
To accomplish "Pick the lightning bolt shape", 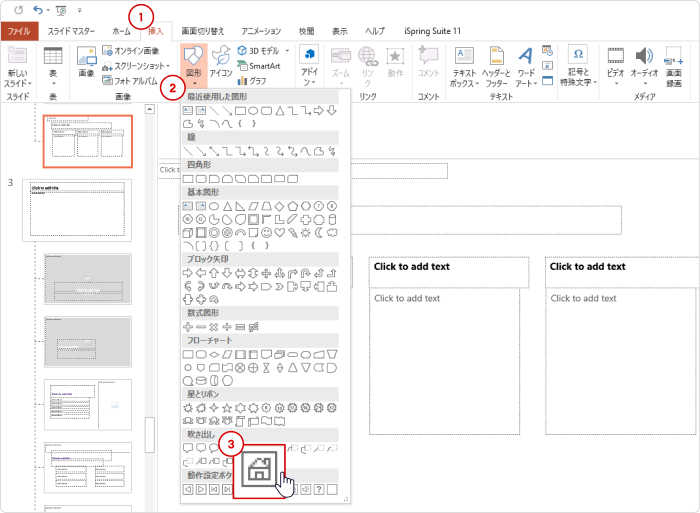I will click(292, 233).
